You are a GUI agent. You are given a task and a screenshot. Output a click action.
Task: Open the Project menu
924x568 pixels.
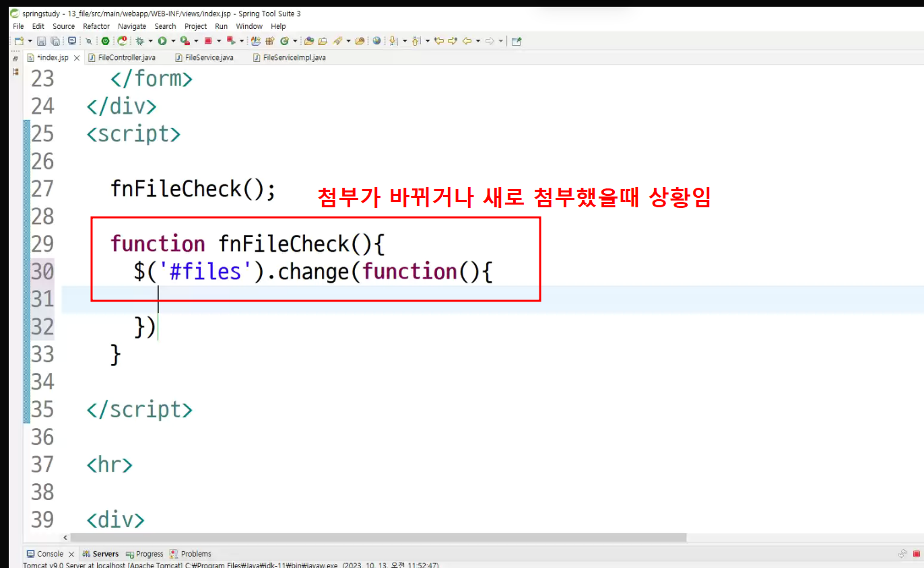[x=196, y=26]
